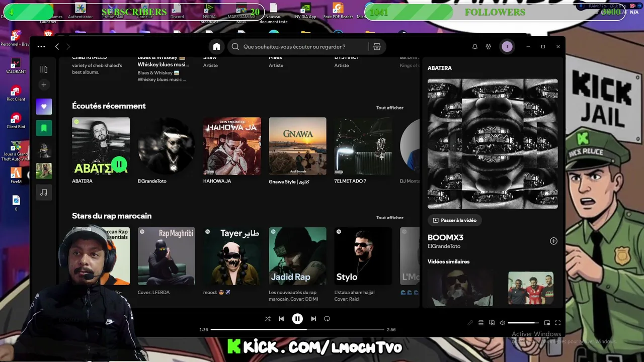Open the play queue
The image size is (644, 362).
[481, 323]
